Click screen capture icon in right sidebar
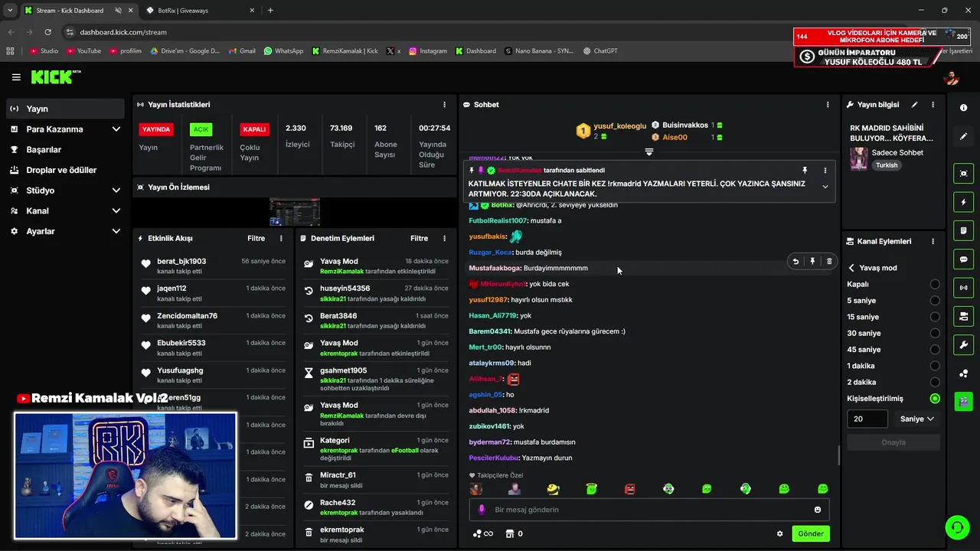The image size is (980, 551). point(964,174)
